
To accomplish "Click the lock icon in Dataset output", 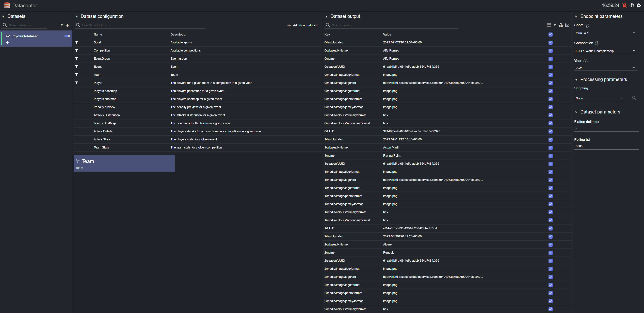I will tap(561, 25).
